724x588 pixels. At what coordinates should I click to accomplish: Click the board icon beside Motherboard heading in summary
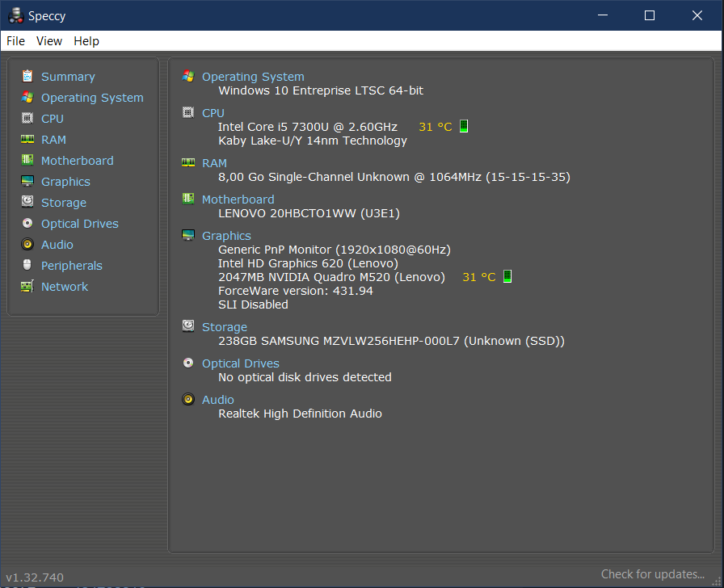point(188,199)
